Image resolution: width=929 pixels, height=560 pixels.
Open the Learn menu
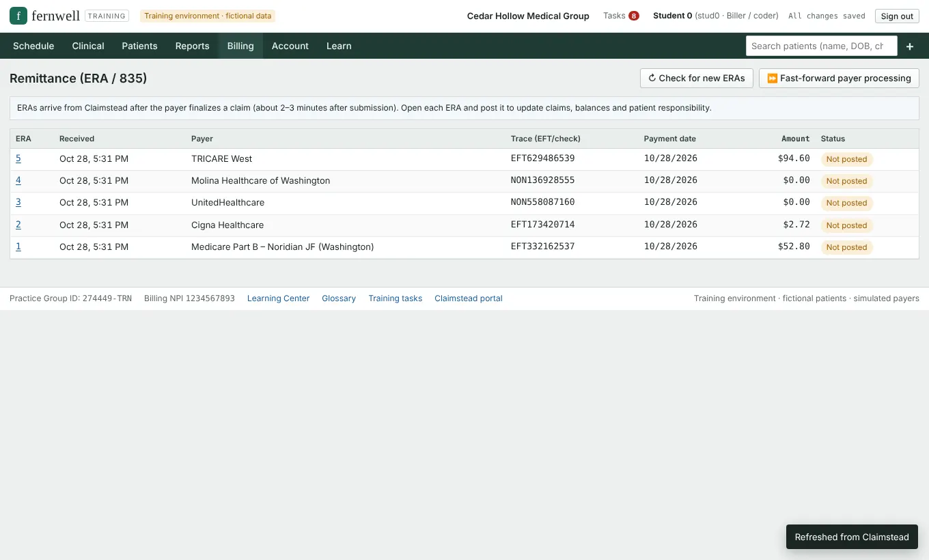(x=339, y=46)
